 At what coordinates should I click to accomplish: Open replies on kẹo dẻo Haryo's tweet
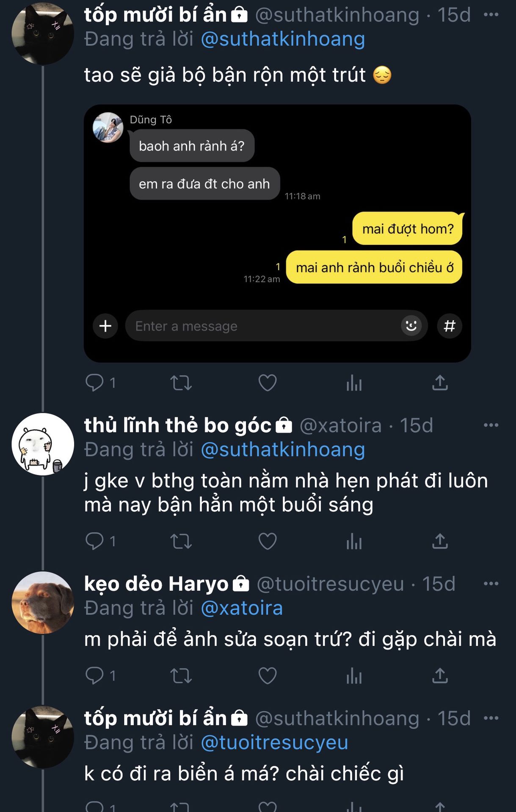[95, 675]
